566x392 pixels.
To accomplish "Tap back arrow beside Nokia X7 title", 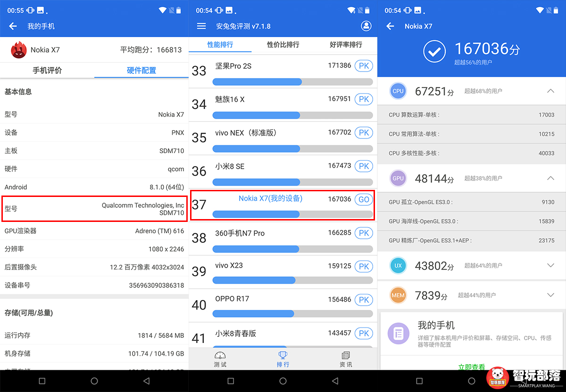I will click(390, 26).
